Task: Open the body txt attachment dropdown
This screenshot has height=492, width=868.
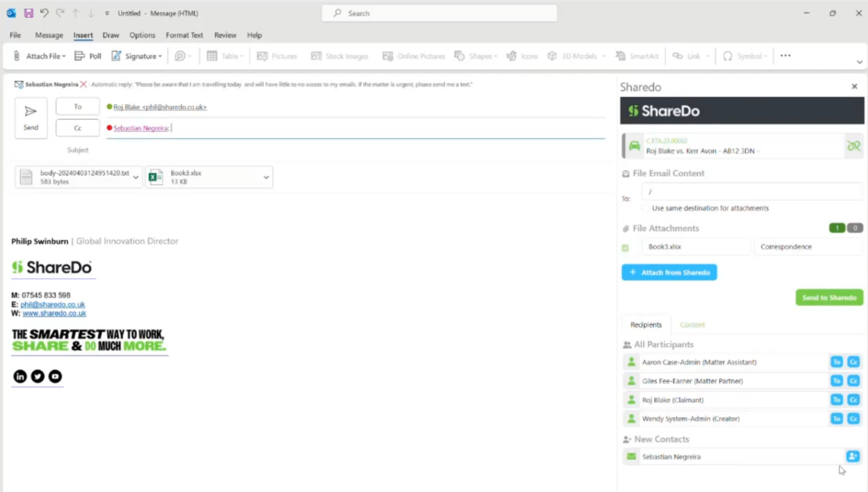Action: [135, 177]
